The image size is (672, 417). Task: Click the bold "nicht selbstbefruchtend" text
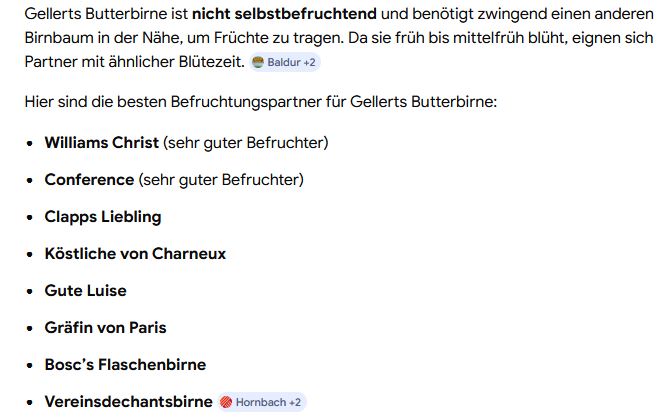[x=285, y=16]
